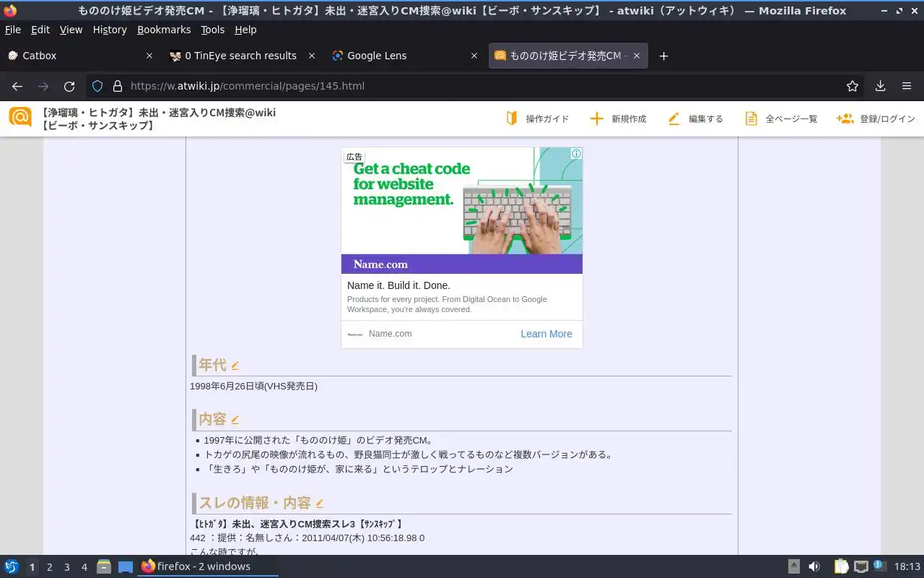
Task: Open the Edit menu
Action: click(x=40, y=30)
